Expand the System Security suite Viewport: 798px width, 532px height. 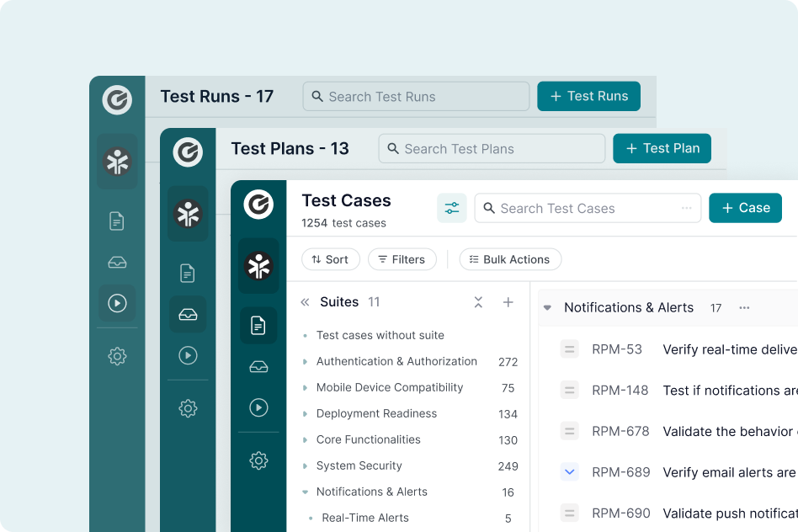pyautogui.click(x=305, y=465)
